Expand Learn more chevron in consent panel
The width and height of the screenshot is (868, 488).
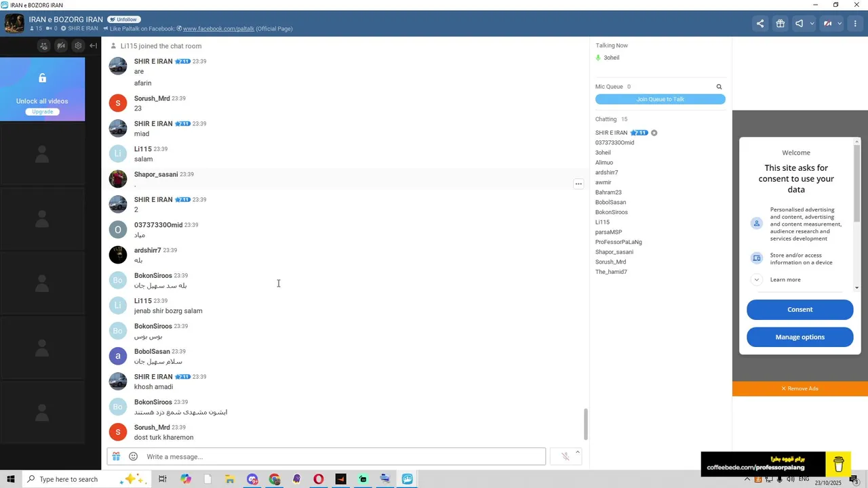tap(757, 280)
